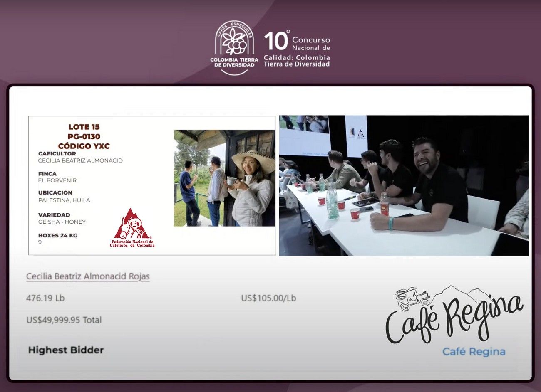Click the 'CÓDIGO YXC' text
This screenshot has height=392, width=541.
tap(84, 146)
